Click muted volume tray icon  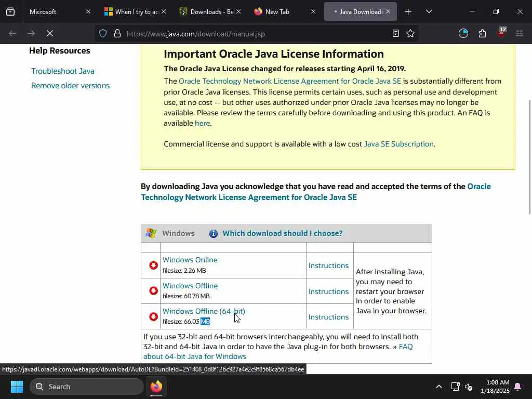[x=469, y=387]
